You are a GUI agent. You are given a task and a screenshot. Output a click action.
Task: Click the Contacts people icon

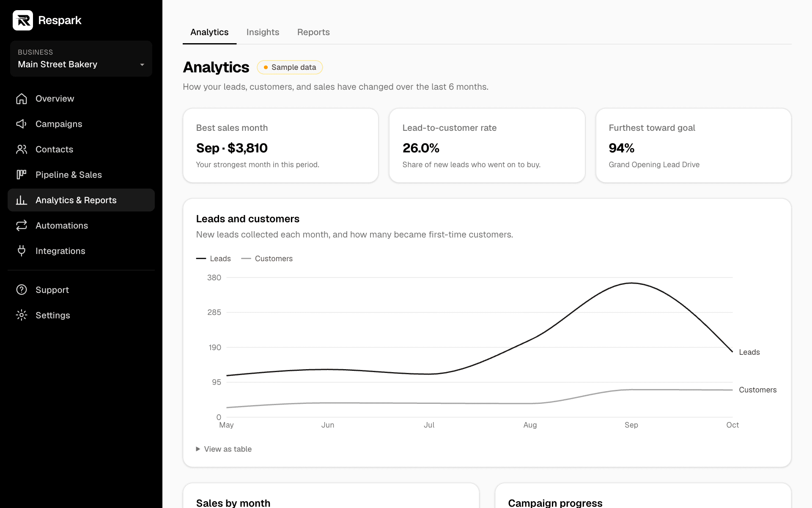click(22, 149)
